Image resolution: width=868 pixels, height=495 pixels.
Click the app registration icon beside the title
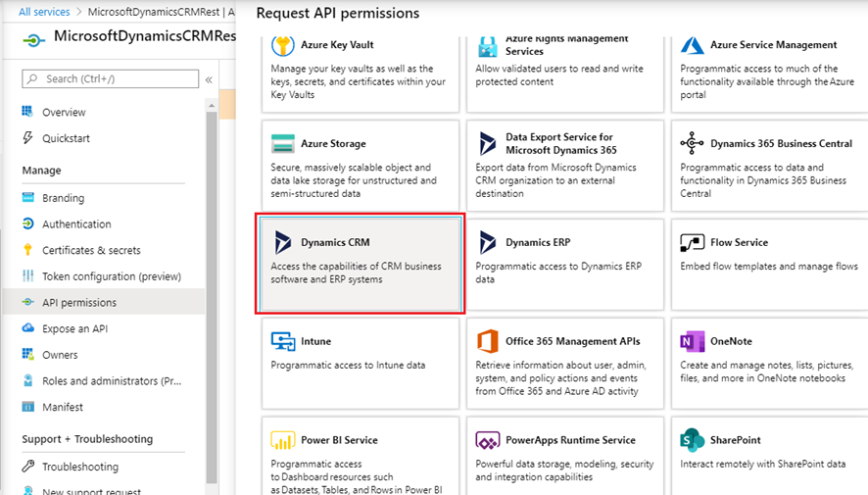(33, 40)
